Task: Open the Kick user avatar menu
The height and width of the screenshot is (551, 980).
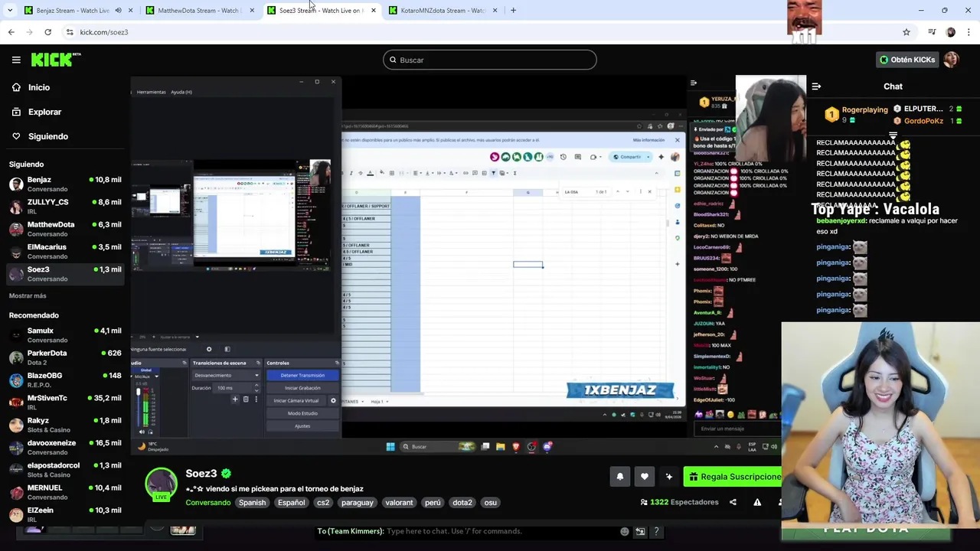Action: point(951,60)
